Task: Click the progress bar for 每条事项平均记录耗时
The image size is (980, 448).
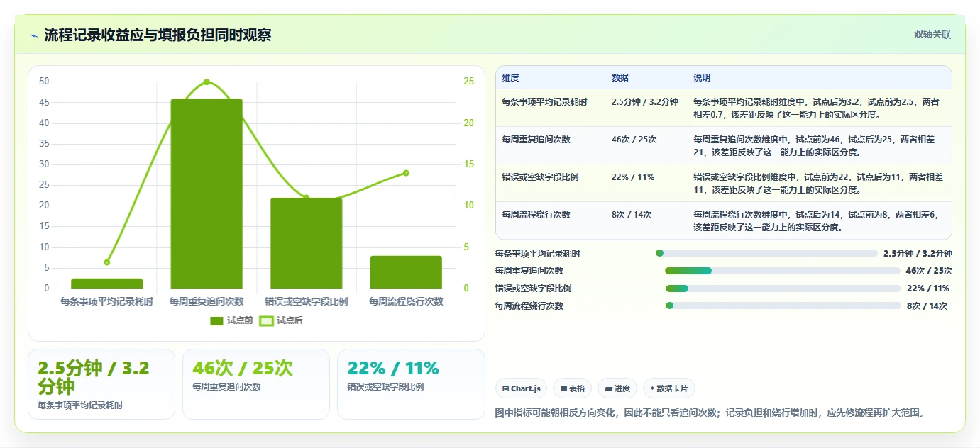Action: click(766, 253)
